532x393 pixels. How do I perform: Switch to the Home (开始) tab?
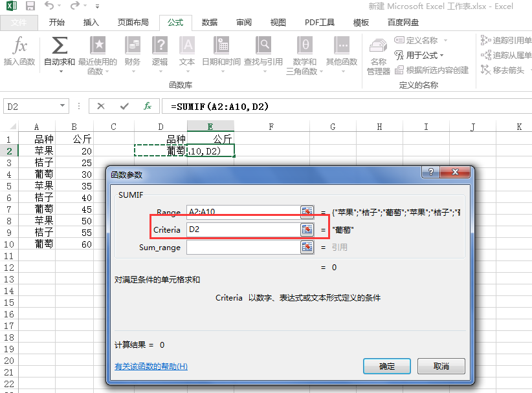pyautogui.click(x=56, y=23)
